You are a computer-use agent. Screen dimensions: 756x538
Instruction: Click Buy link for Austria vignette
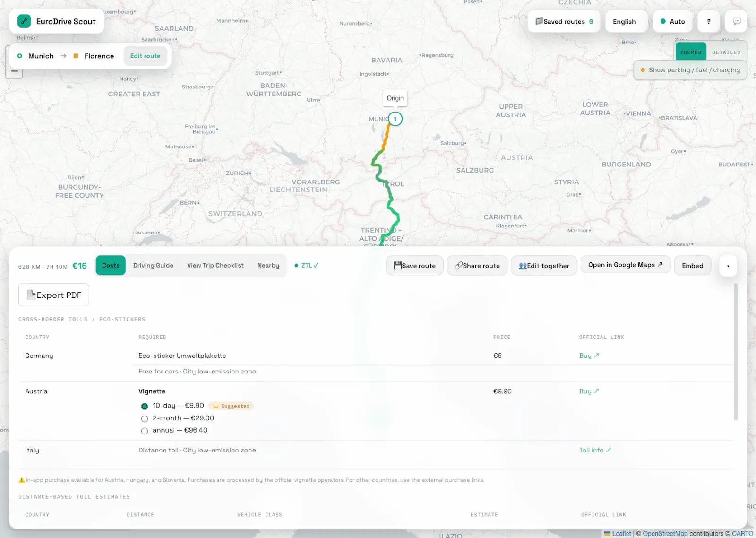(x=589, y=391)
